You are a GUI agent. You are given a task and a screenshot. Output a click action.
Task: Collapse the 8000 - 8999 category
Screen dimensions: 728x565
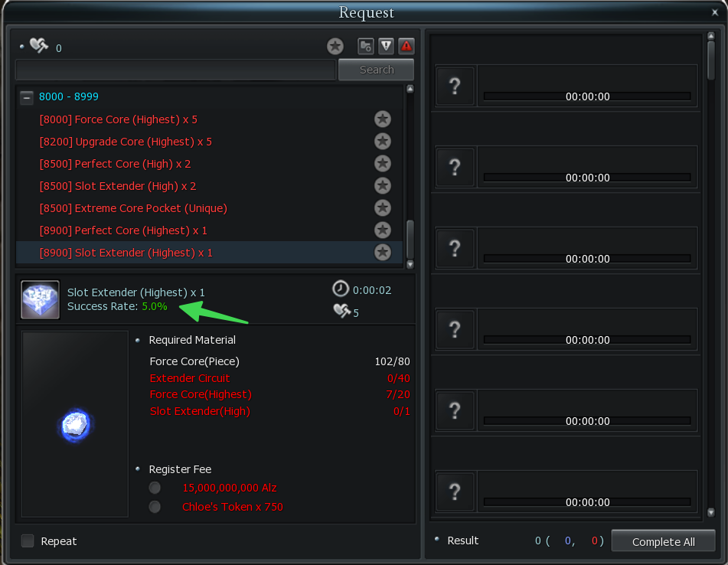coord(27,97)
